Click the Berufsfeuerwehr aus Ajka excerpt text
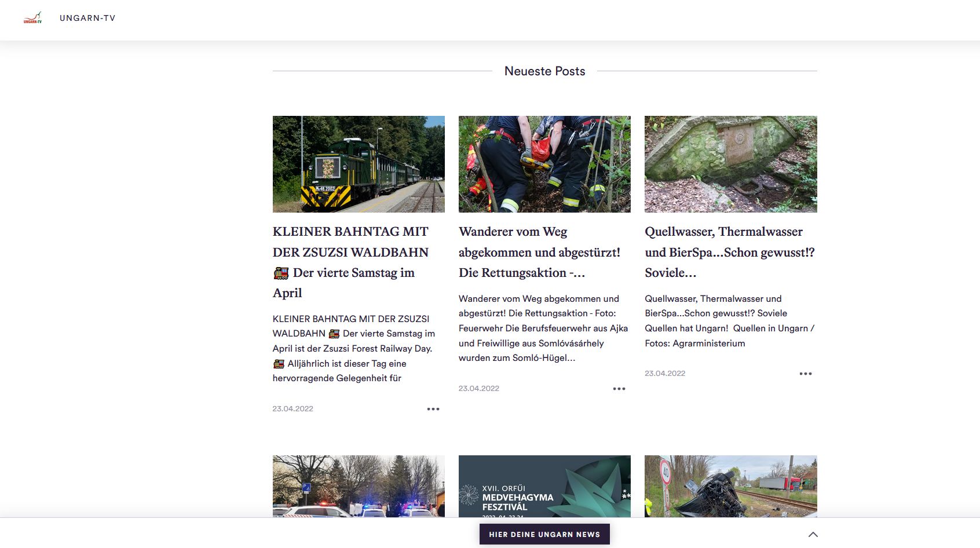The height and width of the screenshot is (548, 980). tap(543, 328)
